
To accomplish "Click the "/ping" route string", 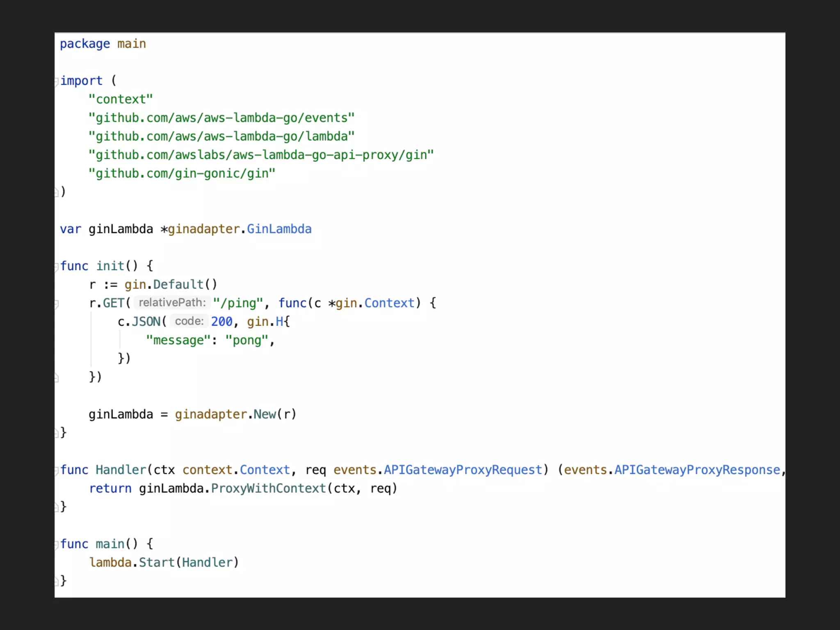I will click(238, 303).
